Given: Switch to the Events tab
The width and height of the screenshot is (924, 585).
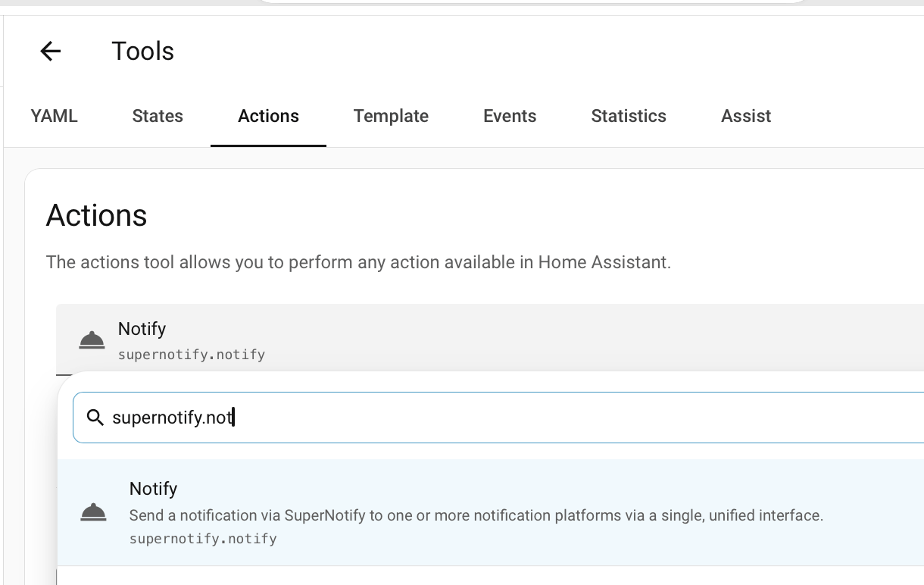Looking at the screenshot, I should (510, 116).
